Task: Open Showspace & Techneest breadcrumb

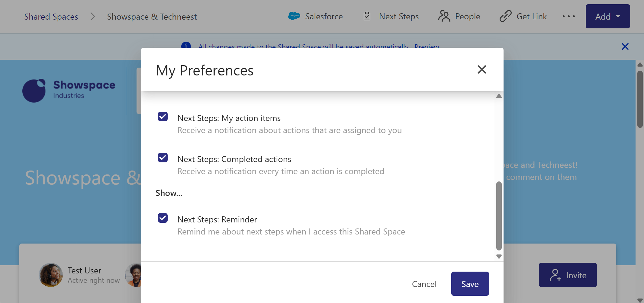Action: pos(152,17)
